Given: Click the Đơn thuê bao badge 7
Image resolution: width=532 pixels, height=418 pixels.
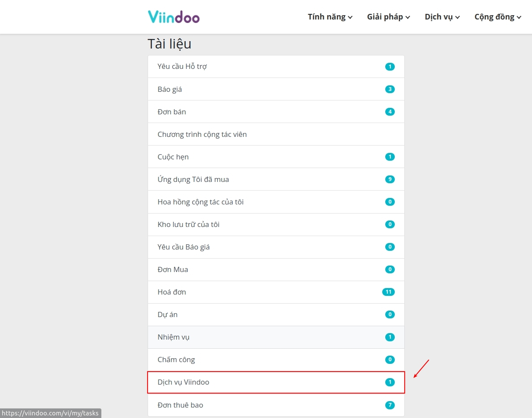Looking at the screenshot, I should click(x=390, y=405).
